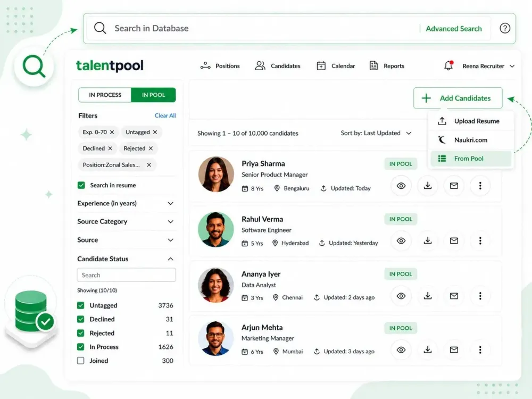View Ananya Iyer's profile with eye icon
532x399 pixels.
tap(401, 296)
